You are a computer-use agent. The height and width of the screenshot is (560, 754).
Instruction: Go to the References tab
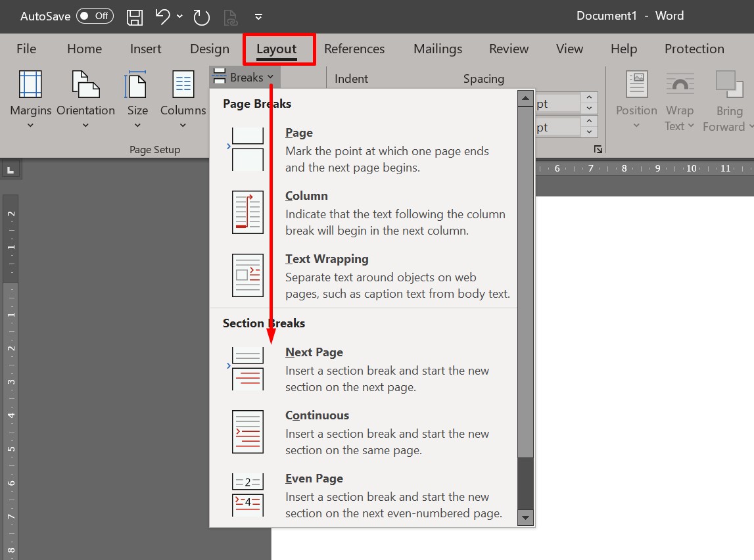pos(354,49)
